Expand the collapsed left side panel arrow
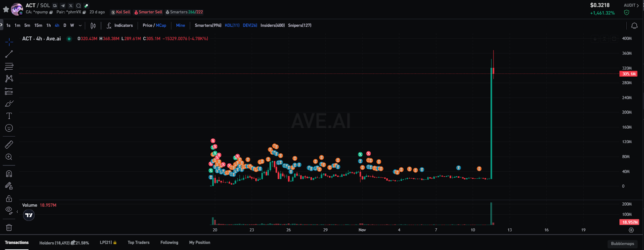Viewport: 644px width, 250px height. (x=1, y=25)
